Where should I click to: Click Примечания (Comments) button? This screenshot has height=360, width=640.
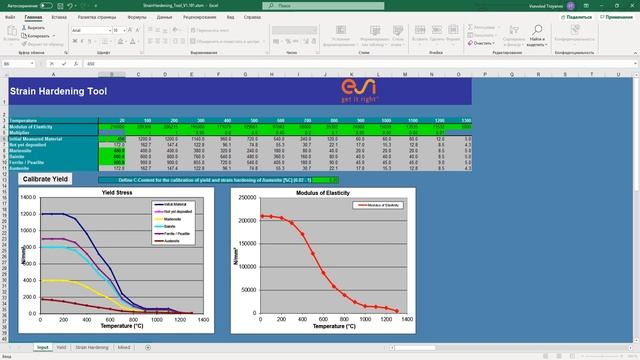click(616, 17)
